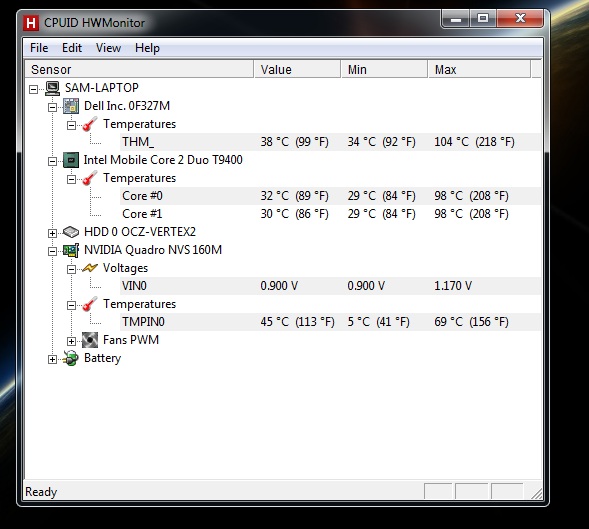
Task: Open the Help menu
Action: (147, 48)
